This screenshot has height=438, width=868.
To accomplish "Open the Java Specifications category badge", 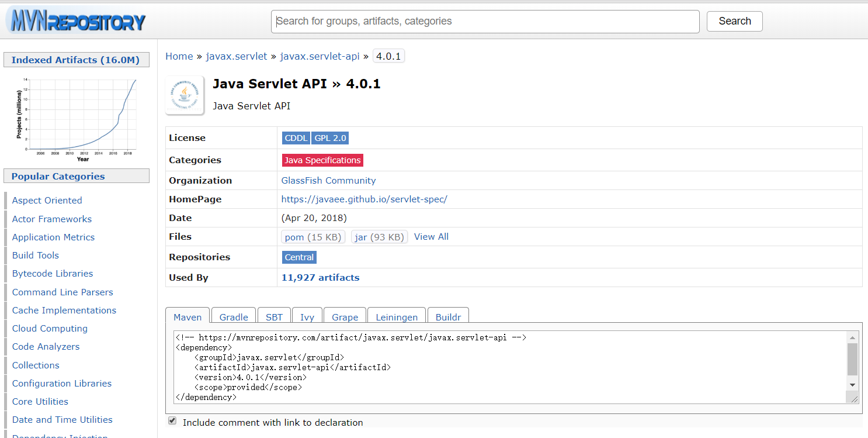I will click(322, 160).
